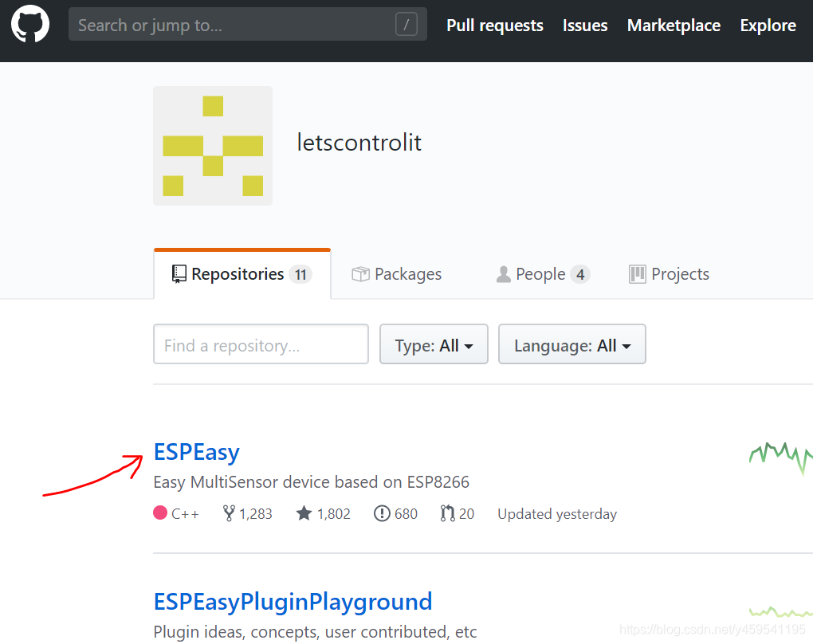Screen dimensions: 813x644
Task: Select the Repositories tab
Action: [242, 273]
